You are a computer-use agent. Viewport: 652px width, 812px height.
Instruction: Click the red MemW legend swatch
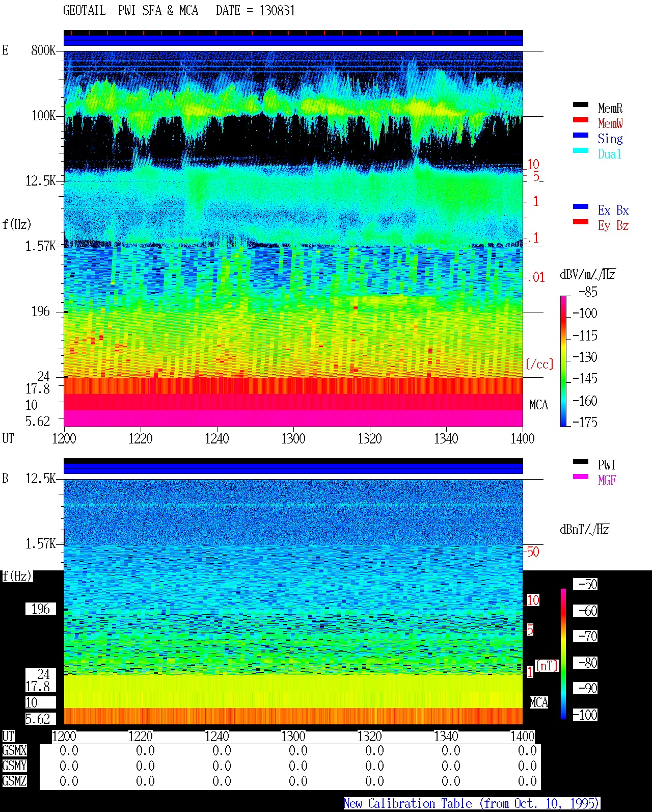coord(581,120)
